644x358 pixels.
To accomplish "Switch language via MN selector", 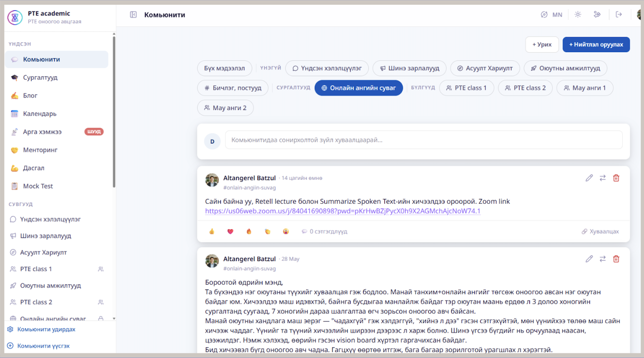I will [x=552, y=15].
